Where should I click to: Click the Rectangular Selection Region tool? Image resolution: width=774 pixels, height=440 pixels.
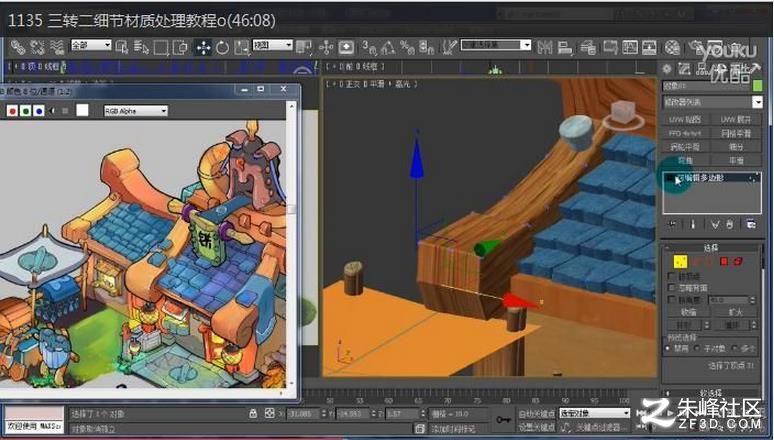161,47
